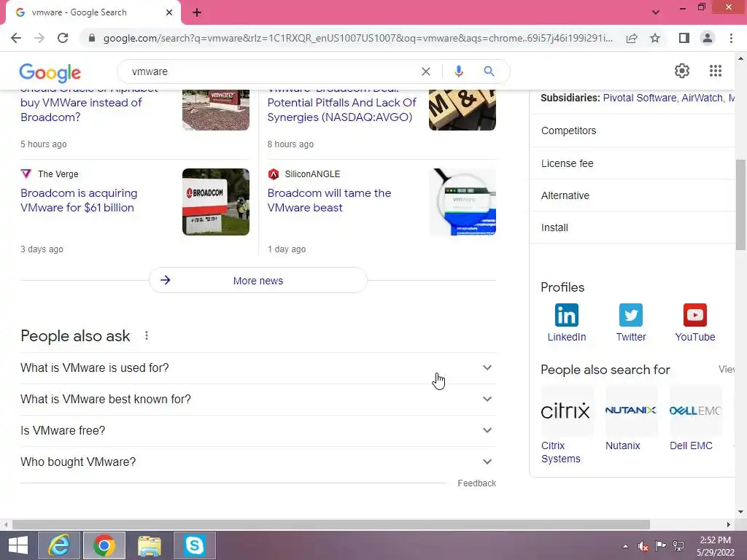This screenshot has height=560, width=747.
Task: Click the M&A letter blocks thumbnail
Action: coord(462,110)
